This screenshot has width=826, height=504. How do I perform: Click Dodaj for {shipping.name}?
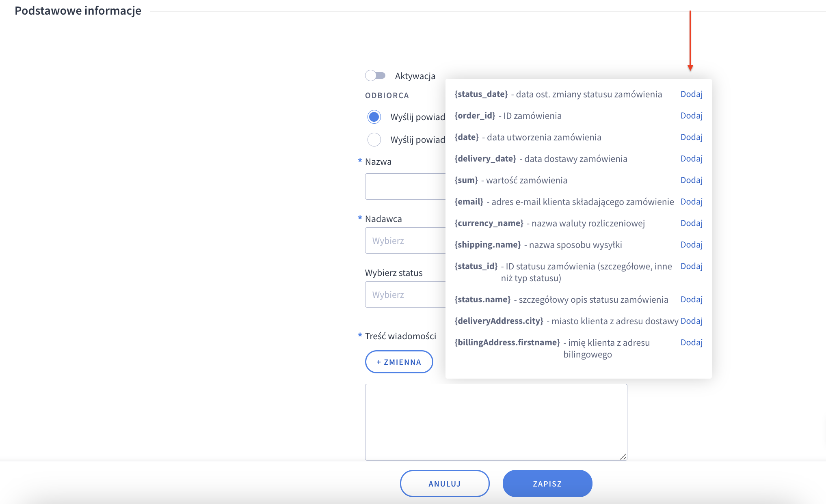tap(691, 245)
